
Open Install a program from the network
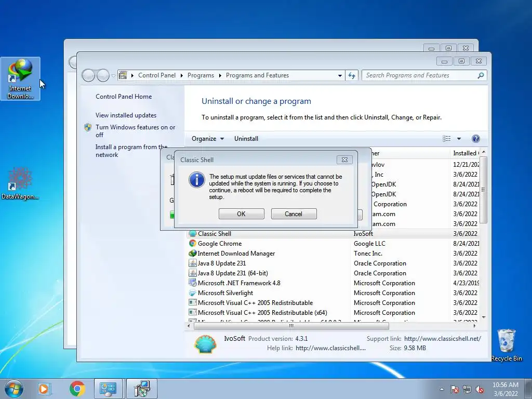point(131,151)
